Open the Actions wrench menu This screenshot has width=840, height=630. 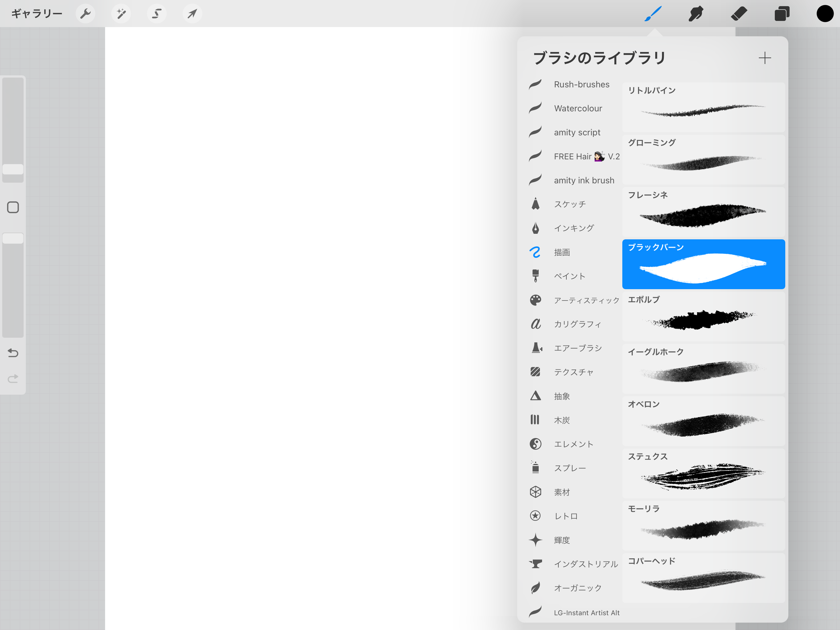[x=85, y=14]
